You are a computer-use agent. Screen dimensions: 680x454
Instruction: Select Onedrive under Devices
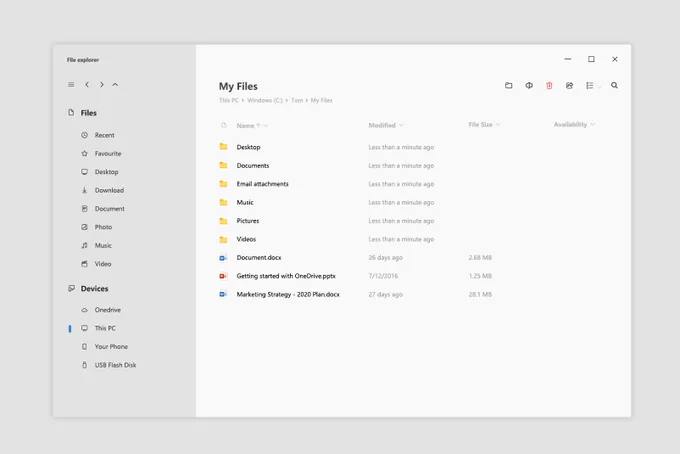pyautogui.click(x=101, y=310)
